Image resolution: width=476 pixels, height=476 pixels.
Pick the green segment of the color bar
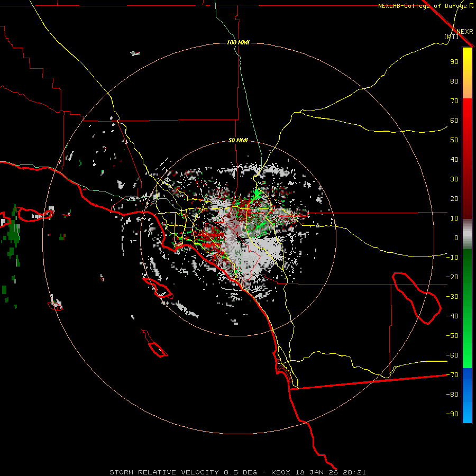coord(467,308)
